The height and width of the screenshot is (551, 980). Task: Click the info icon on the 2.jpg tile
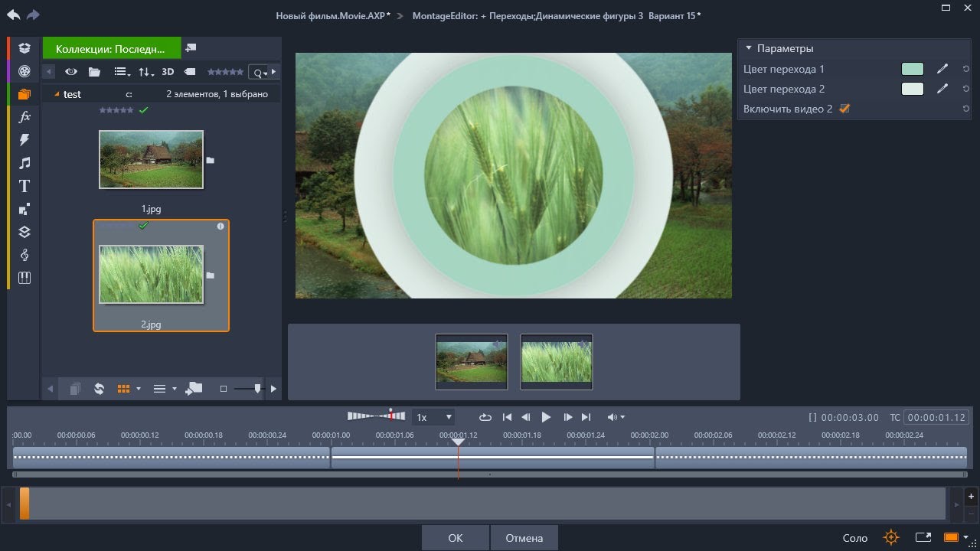coord(220,227)
